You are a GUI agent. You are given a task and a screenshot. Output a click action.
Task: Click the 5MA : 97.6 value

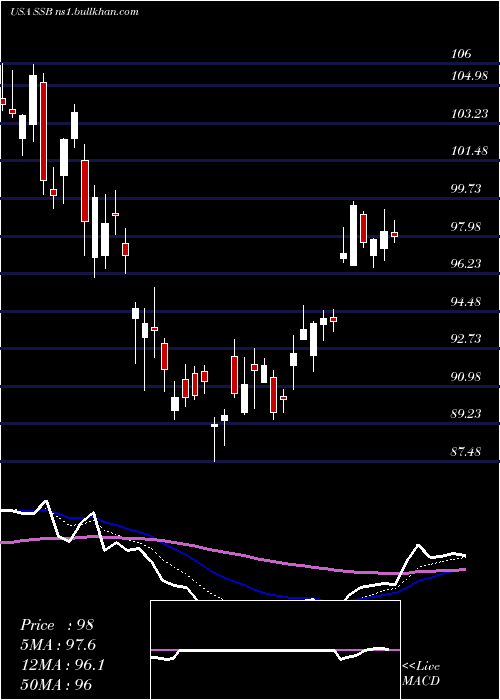point(58,645)
